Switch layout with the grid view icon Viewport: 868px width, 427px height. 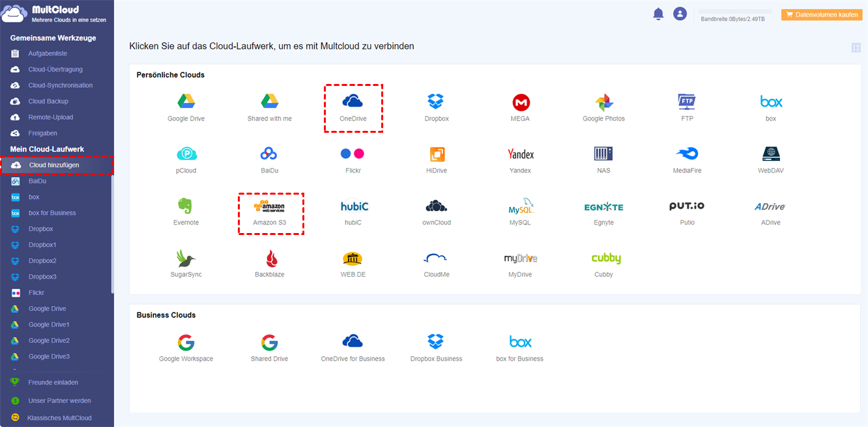click(x=856, y=48)
